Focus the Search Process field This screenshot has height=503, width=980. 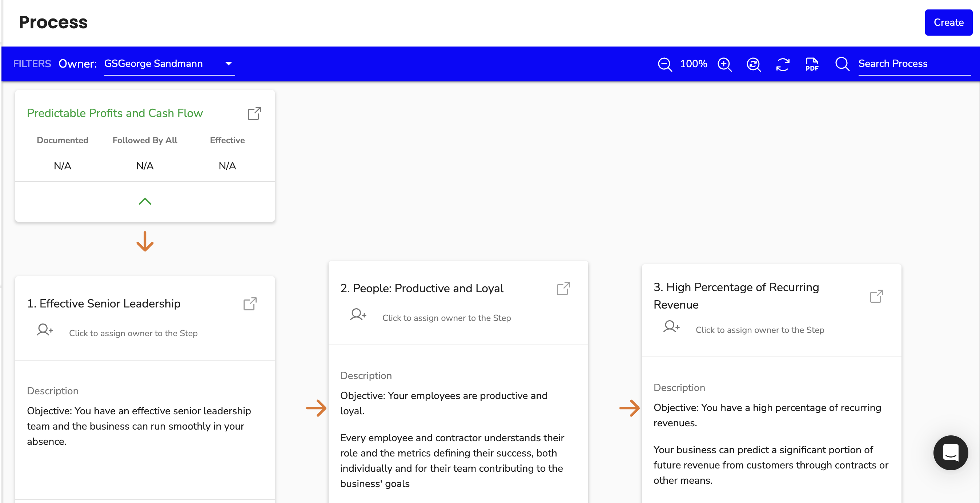[x=914, y=64]
